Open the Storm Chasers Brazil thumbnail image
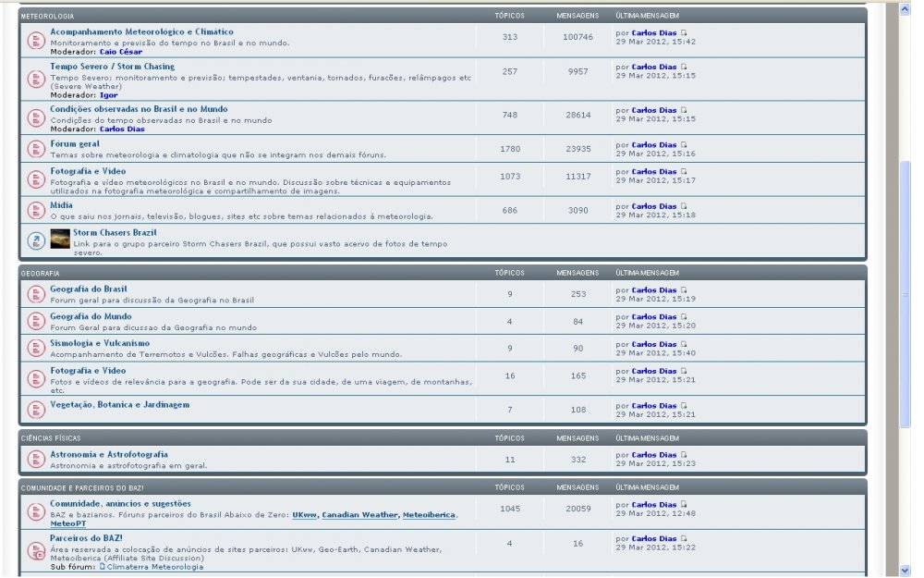The image size is (924, 578). point(60,238)
